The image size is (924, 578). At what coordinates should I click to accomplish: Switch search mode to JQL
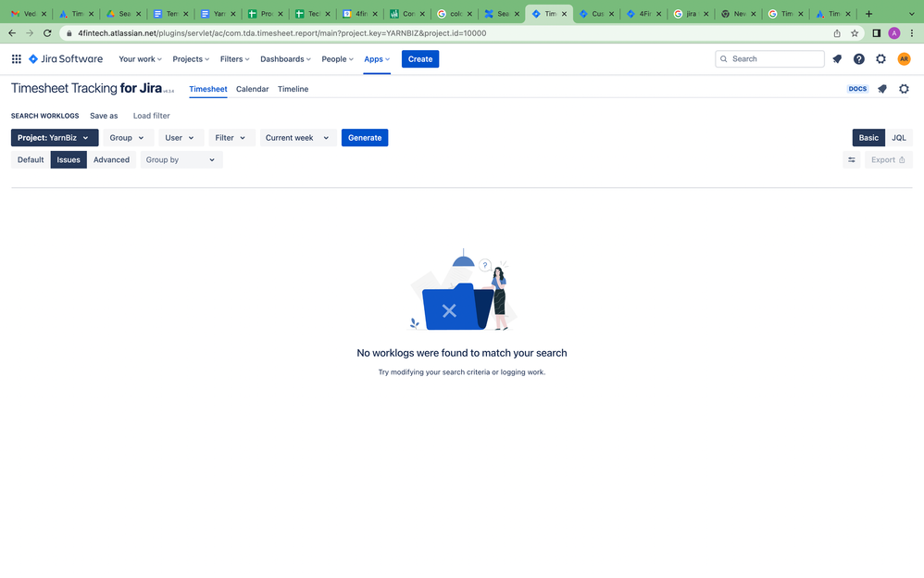coord(899,138)
